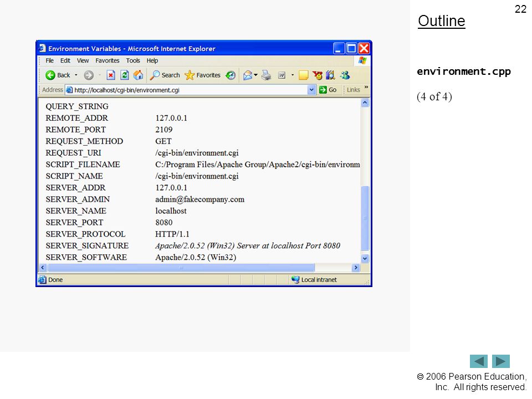Screen dimensions: 532x399
Task: Minimize the Internet Explorer window
Action: pos(338,49)
